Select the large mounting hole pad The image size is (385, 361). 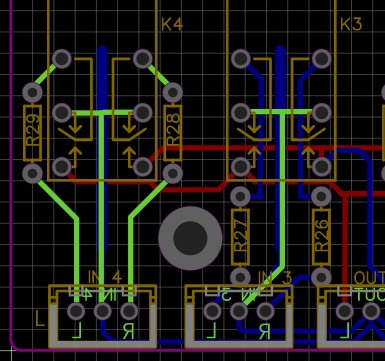(190, 238)
